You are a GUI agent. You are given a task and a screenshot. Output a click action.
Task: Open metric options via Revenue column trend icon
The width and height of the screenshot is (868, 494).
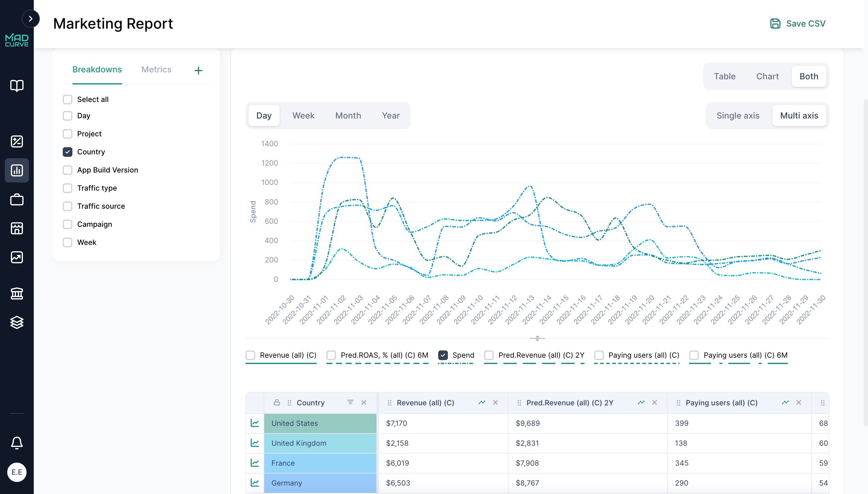pyautogui.click(x=482, y=402)
